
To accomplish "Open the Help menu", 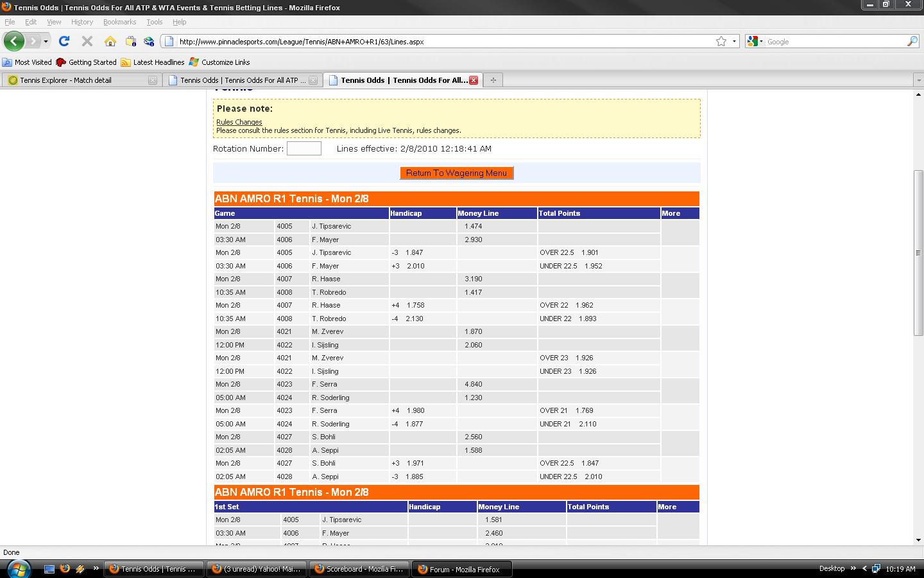I will (179, 22).
